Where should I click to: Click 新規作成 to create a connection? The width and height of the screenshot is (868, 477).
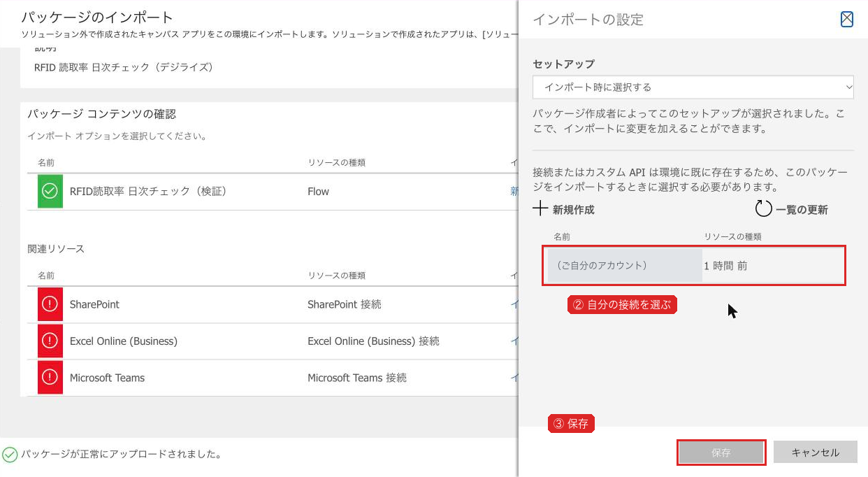[574, 209]
